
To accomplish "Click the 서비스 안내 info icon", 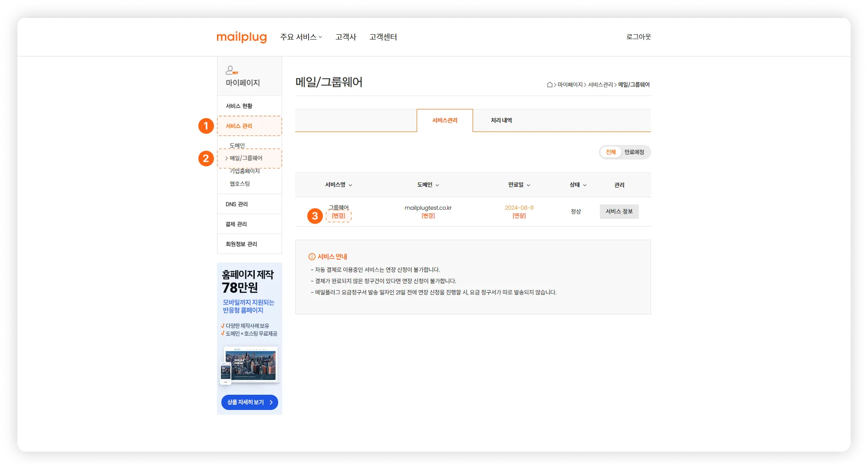I will (312, 257).
